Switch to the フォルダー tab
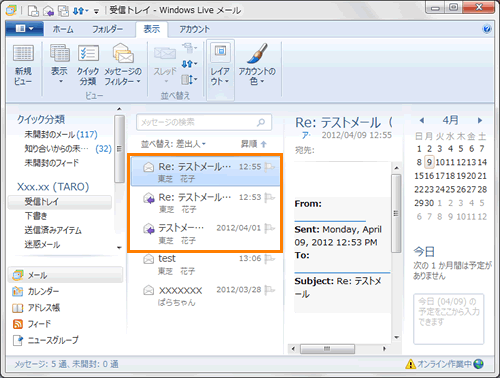This screenshot has height=378, width=500. pos(107,29)
